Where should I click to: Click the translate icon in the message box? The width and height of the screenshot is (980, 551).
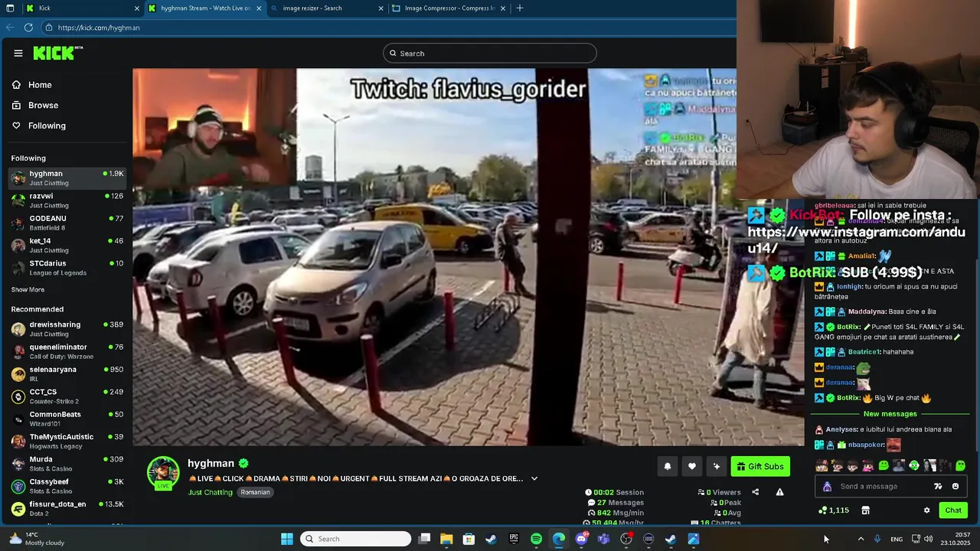938,487
